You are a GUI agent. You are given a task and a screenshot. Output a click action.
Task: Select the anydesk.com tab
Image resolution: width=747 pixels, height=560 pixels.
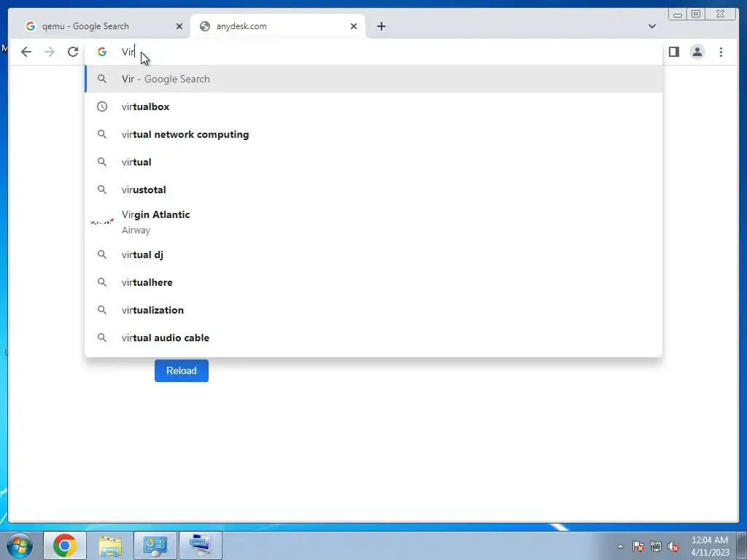point(278,26)
